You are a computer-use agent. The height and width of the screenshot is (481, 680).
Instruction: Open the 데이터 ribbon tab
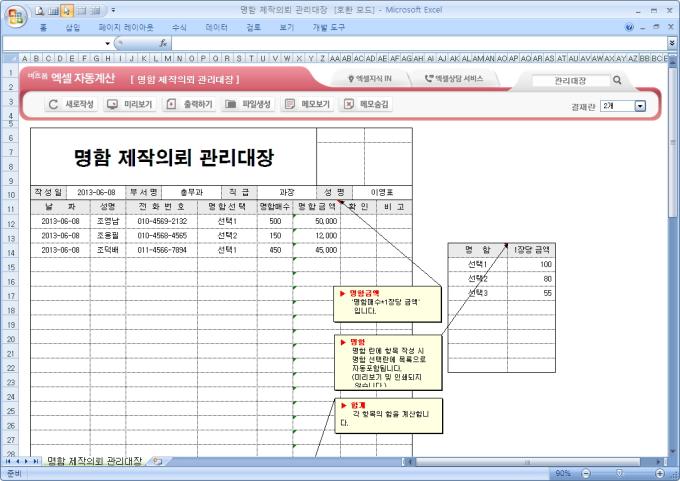pyautogui.click(x=216, y=28)
